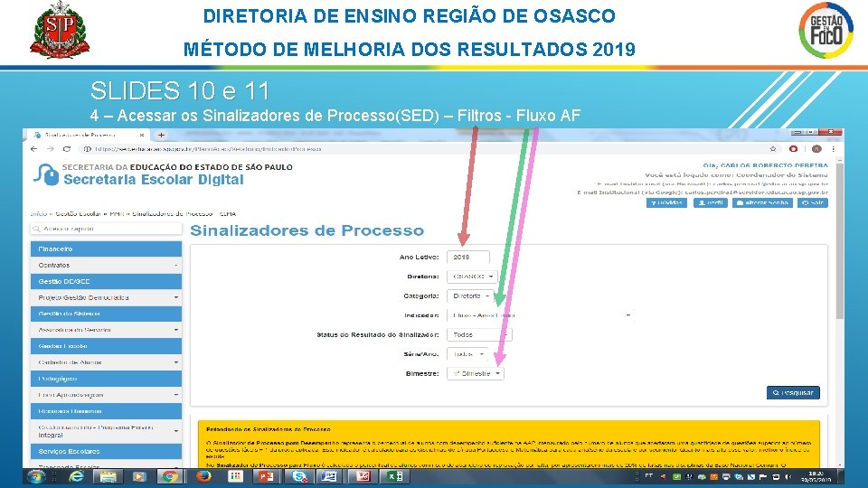Expand the Programa Ensino Integral item

tap(106, 431)
